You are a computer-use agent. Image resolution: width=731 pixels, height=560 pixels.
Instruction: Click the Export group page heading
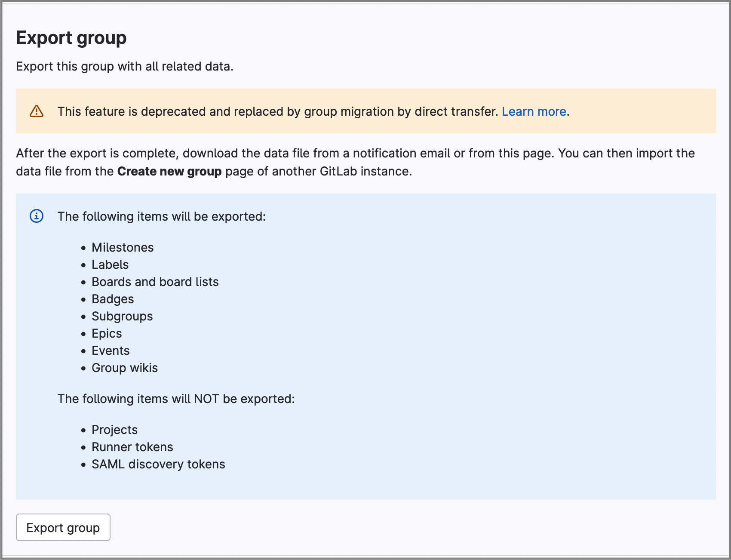point(71,38)
